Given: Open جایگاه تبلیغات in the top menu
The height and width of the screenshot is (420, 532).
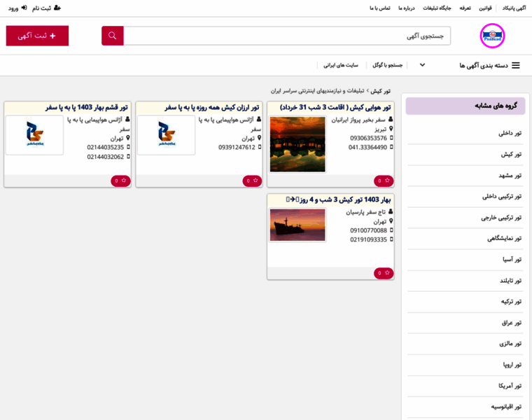Looking at the screenshot, I should pos(437,8).
